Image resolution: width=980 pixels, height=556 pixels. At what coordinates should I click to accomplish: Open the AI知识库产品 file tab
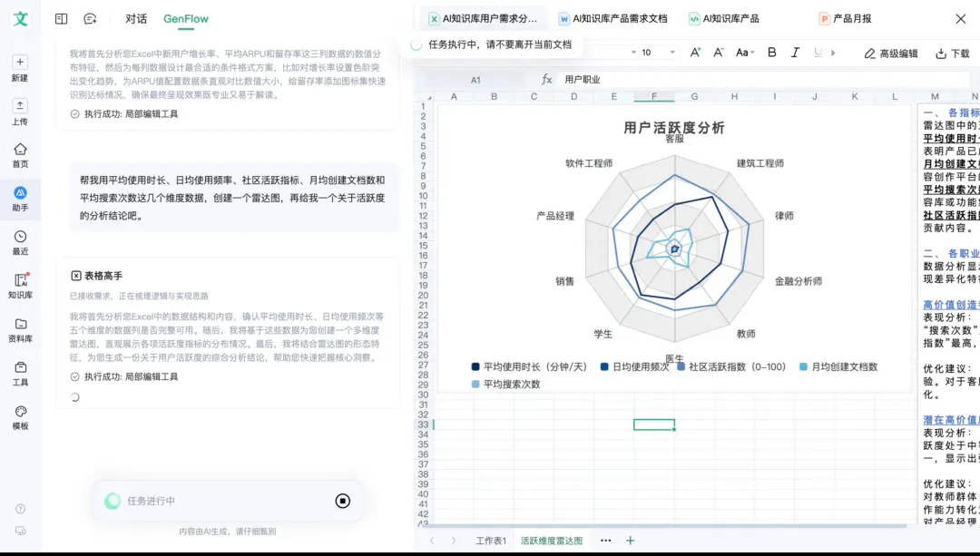[x=724, y=19]
